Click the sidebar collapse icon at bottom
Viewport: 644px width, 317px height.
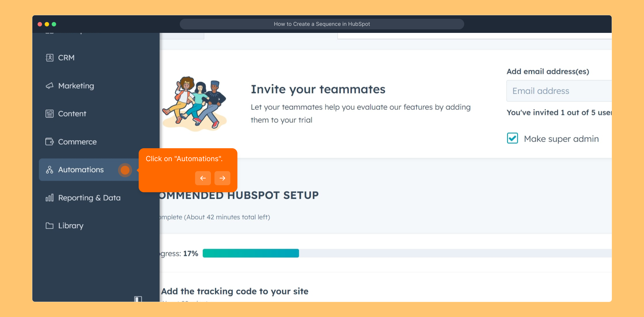click(138, 299)
